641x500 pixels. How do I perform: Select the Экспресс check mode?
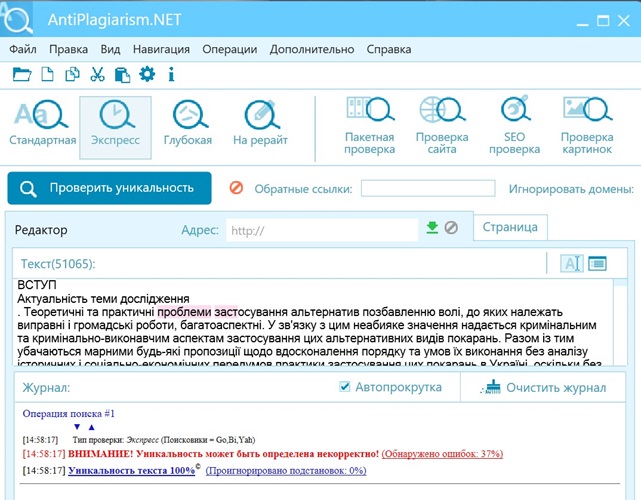(x=115, y=127)
